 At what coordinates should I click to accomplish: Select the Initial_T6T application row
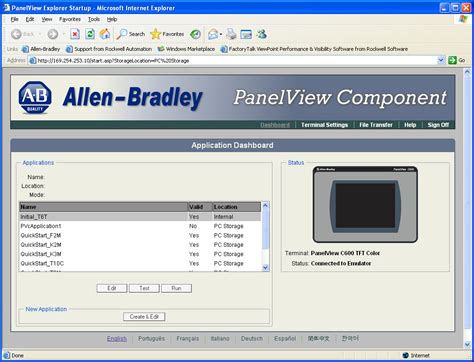pyautogui.click(x=140, y=217)
